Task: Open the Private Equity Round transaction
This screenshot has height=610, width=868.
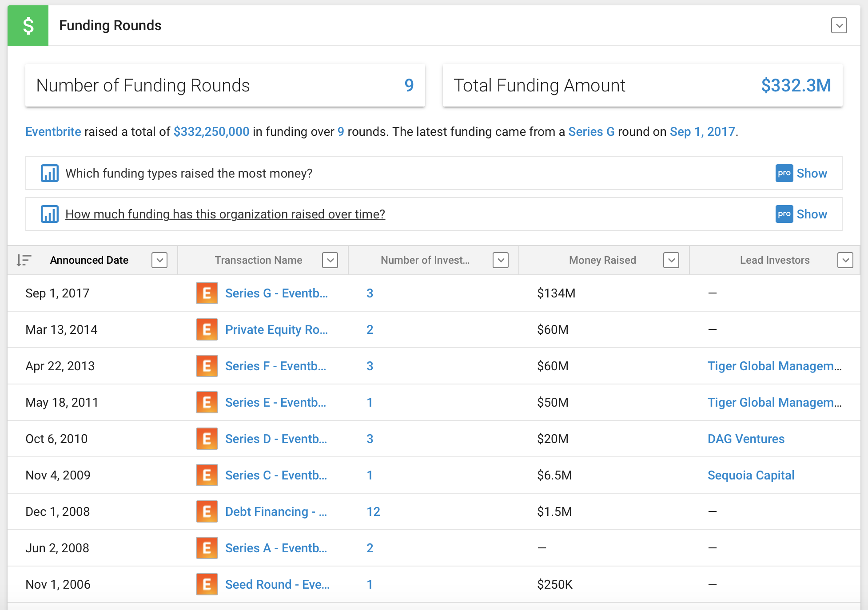Action: tap(276, 329)
